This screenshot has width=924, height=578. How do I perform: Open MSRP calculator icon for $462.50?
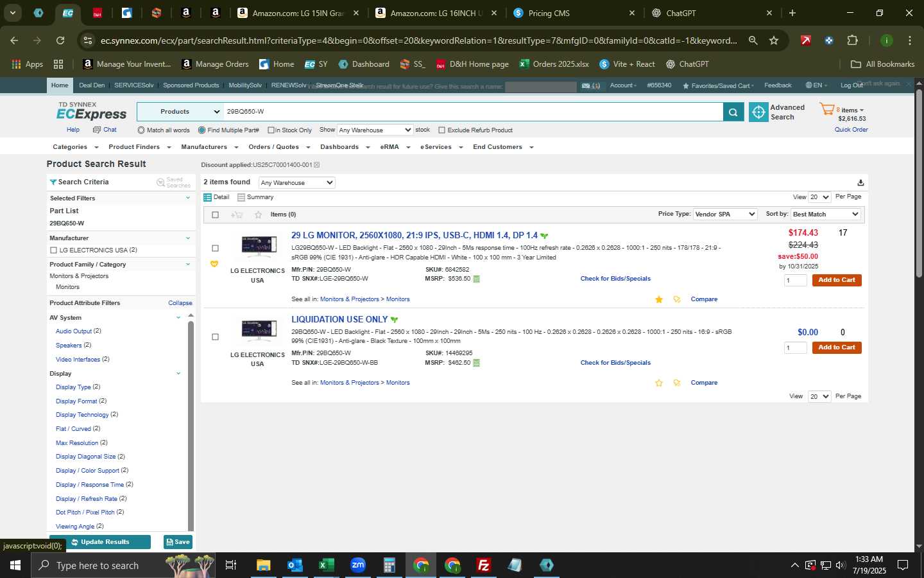476,363
